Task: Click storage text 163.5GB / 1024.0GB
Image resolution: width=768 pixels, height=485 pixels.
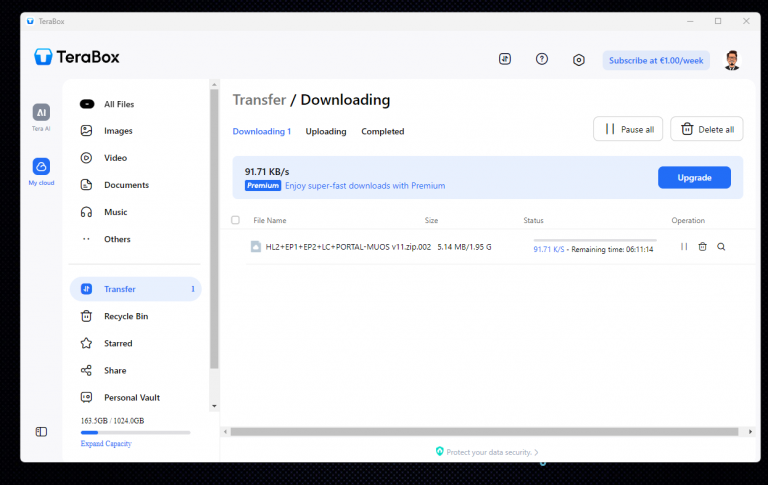Action: pyautogui.click(x=112, y=421)
